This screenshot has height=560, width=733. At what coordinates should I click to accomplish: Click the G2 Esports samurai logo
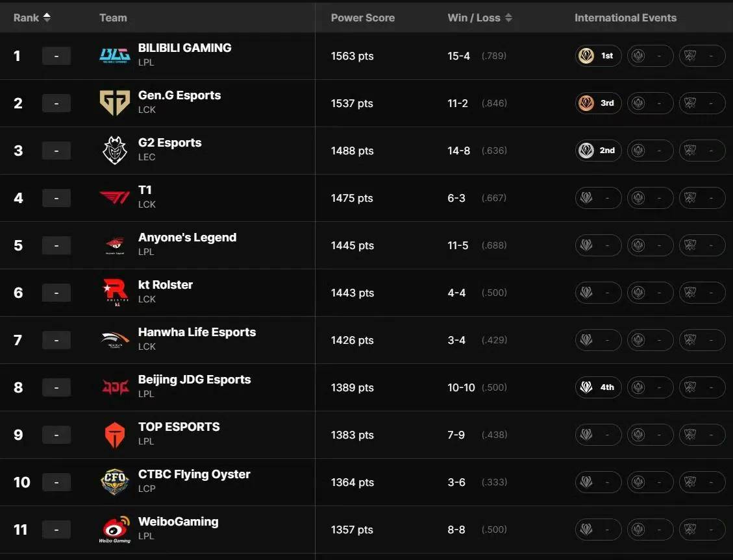point(115,151)
